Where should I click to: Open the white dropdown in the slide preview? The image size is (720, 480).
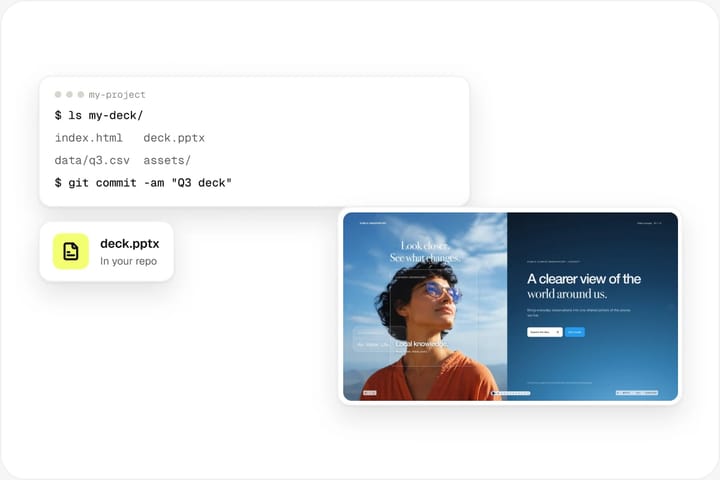545,332
